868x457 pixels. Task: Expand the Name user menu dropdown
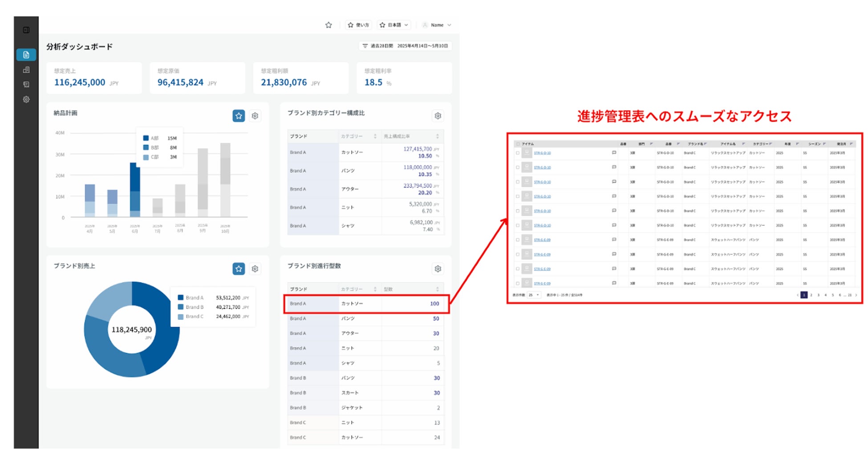pyautogui.click(x=437, y=25)
